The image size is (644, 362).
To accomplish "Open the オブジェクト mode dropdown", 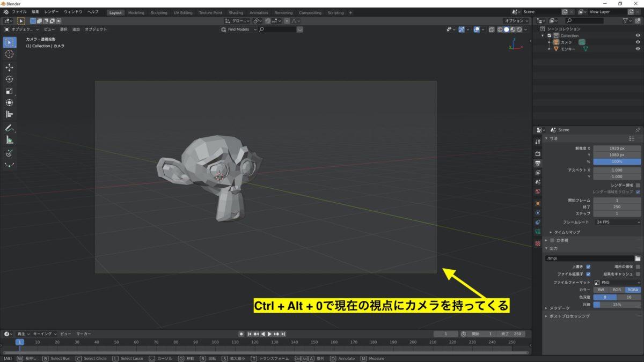I will point(21,29).
